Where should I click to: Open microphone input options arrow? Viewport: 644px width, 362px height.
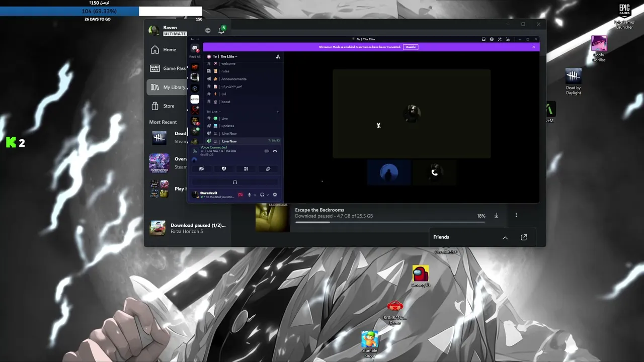[x=255, y=195]
